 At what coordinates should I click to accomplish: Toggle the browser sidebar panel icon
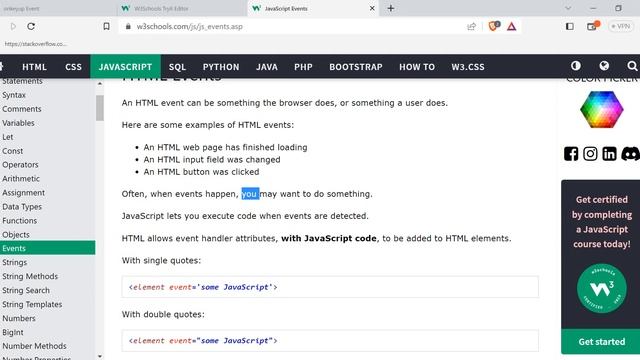(570, 27)
